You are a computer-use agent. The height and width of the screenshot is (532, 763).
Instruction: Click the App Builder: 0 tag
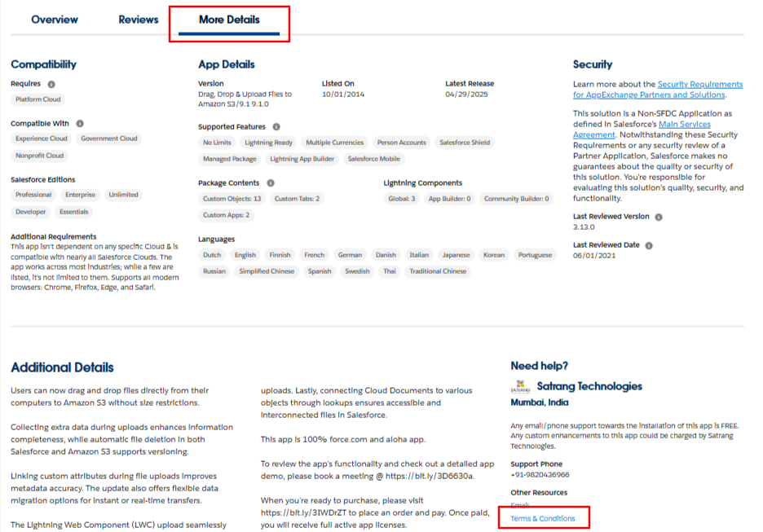coord(449,199)
